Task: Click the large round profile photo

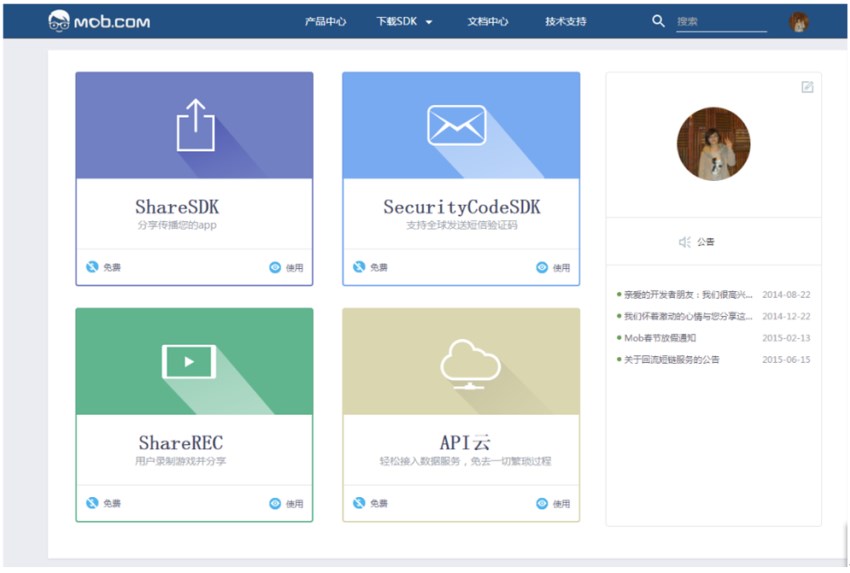Action: pos(713,144)
